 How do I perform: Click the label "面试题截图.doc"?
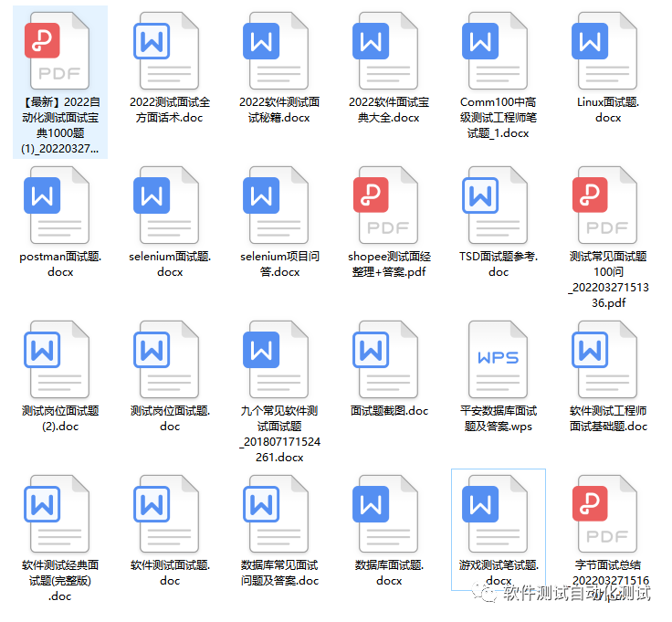coord(389,411)
